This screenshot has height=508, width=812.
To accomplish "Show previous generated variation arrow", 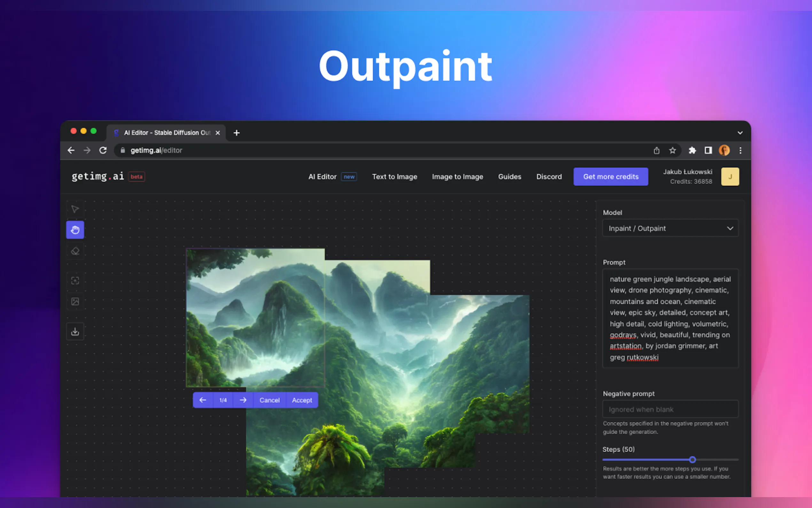I will [203, 400].
